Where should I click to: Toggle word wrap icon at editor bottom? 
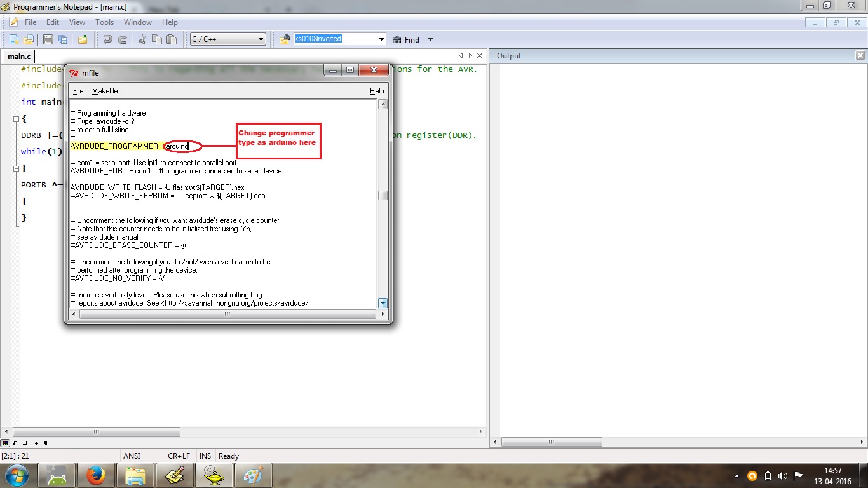(x=16, y=443)
